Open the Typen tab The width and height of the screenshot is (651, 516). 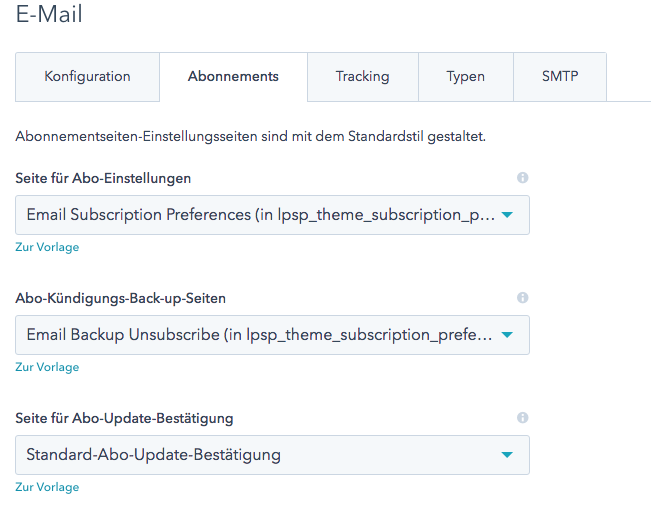(465, 77)
